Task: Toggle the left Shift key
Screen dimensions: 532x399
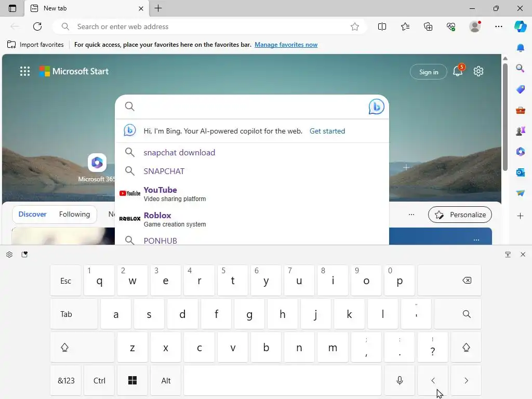Action: (x=82, y=347)
